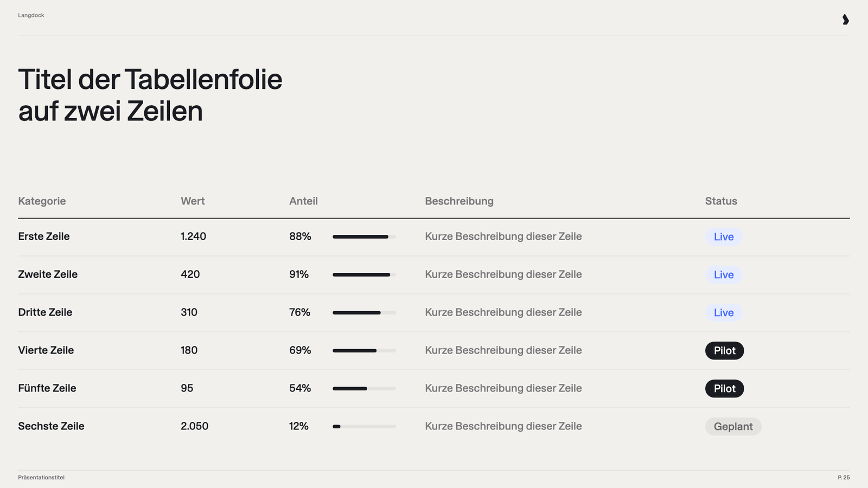Click the 'Anteil' column header
Viewport: 868px width, 488px height.
tap(303, 201)
